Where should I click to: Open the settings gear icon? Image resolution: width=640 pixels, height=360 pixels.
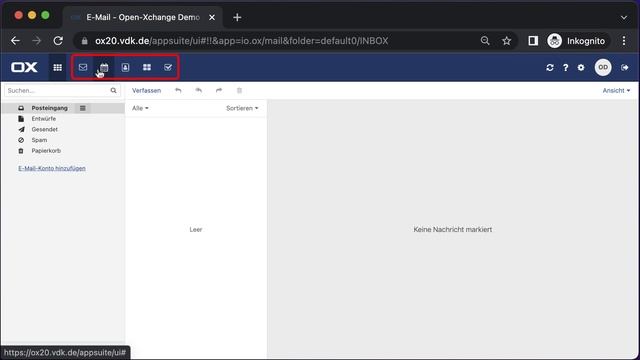[581, 68]
